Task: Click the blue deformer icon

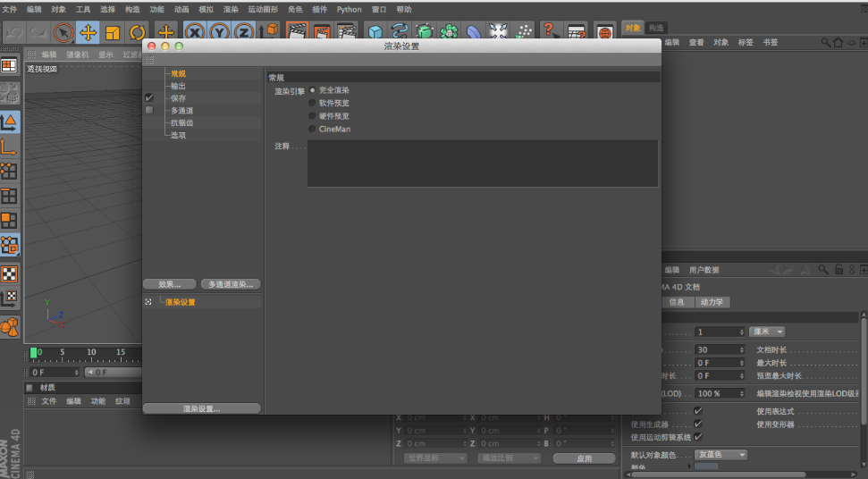Action: click(x=473, y=31)
